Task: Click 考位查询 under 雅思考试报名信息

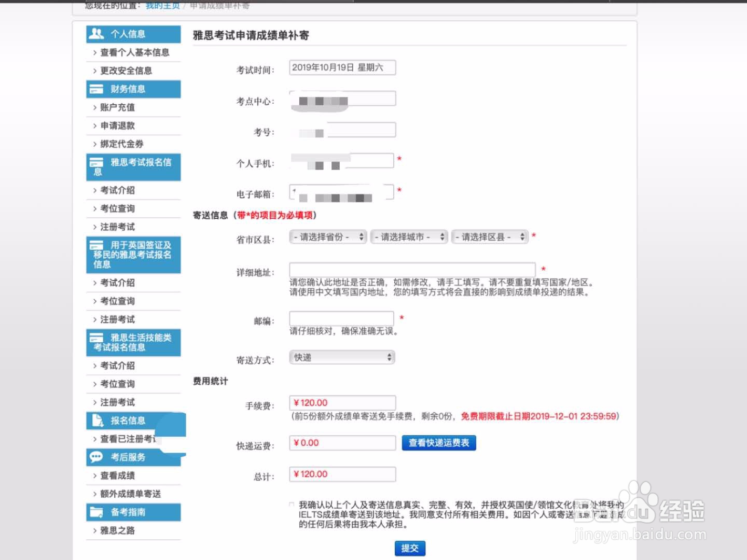Action: coord(117,208)
